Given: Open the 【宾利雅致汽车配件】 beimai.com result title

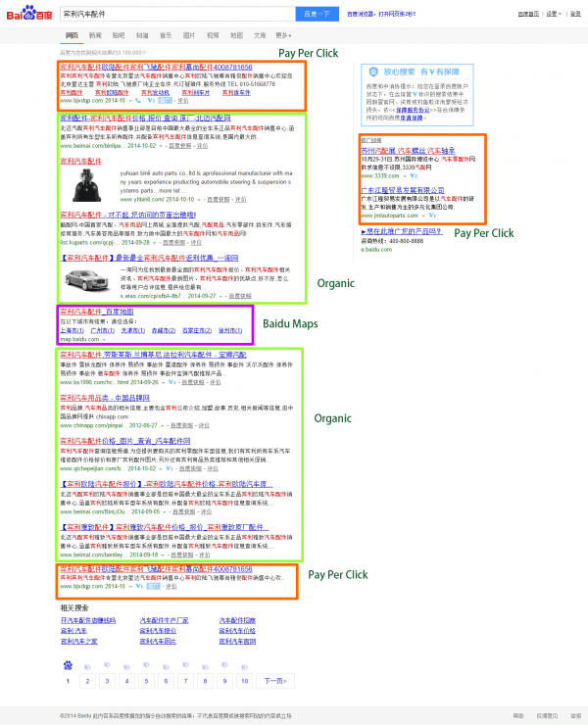Looking at the screenshot, I should pyautogui.click(x=165, y=527).
